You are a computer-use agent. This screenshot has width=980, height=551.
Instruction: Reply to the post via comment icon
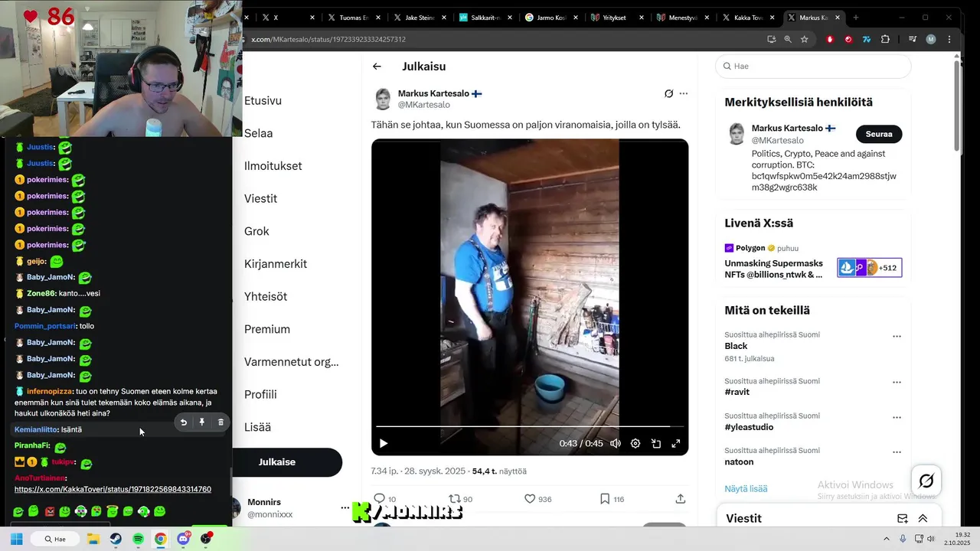click(x=379, y=499)
